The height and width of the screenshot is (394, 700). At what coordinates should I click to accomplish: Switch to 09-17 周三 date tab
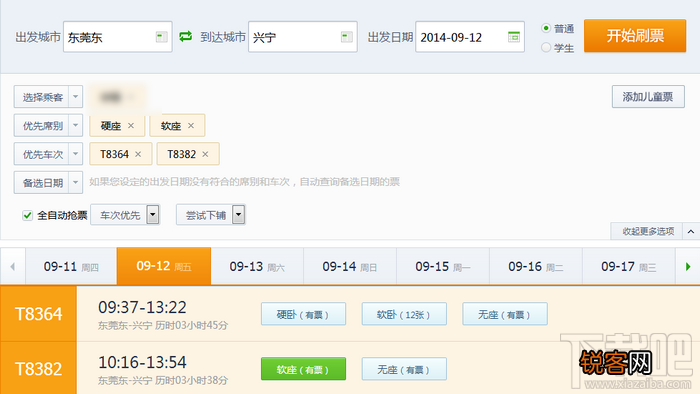tap(629, 267)
